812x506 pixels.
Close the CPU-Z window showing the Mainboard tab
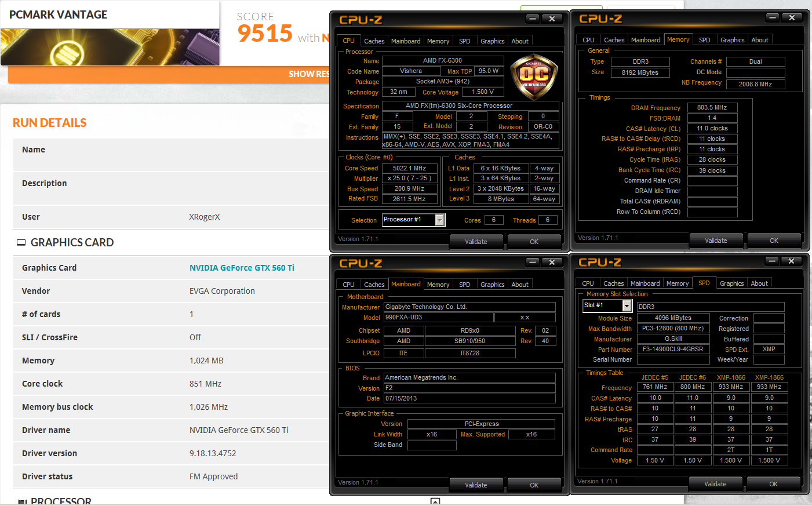coord(552,262)
